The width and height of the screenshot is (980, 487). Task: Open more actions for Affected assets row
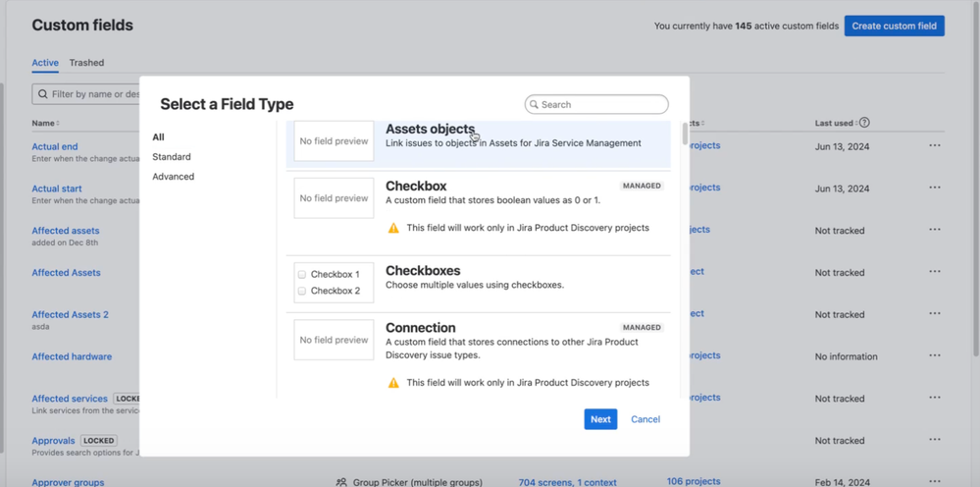pos(934,230)
